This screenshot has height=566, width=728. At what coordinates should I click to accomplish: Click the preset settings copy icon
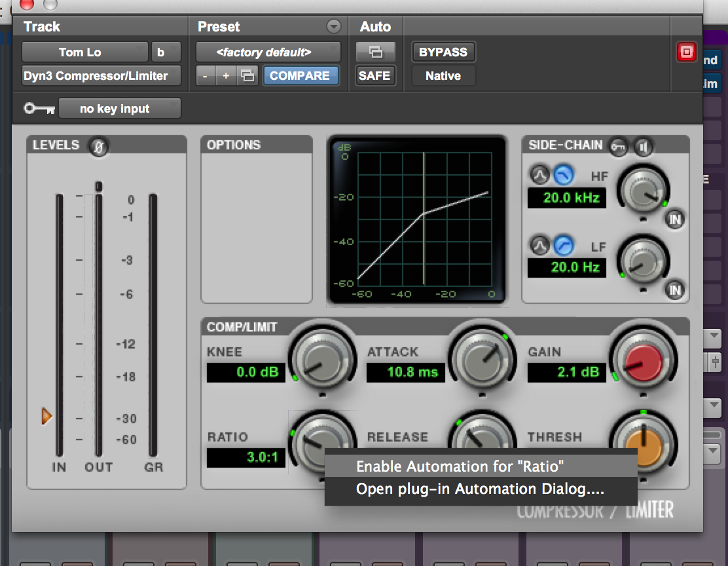click(247, 76)
